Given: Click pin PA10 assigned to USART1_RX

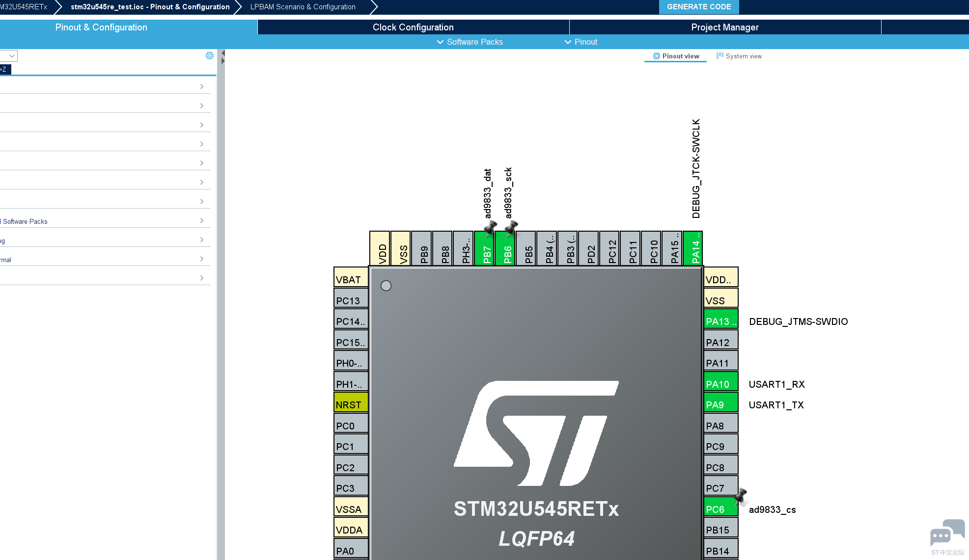Looking at the screenshot, I should (x=721, y=381).
